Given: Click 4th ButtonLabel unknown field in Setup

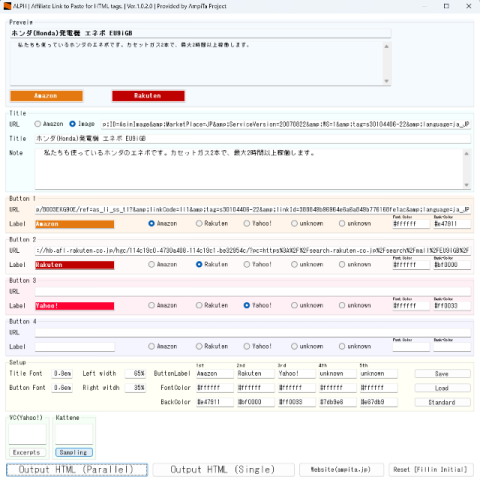Looking at the screenshot, I should click(338, 374).
